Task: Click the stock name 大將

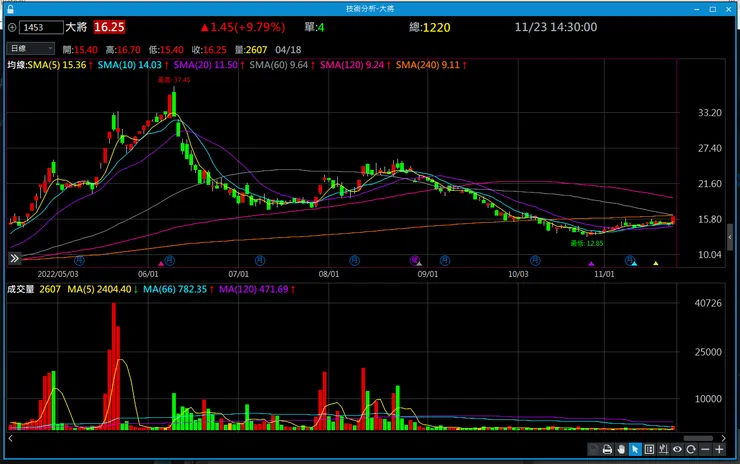Action: (76, 27)
